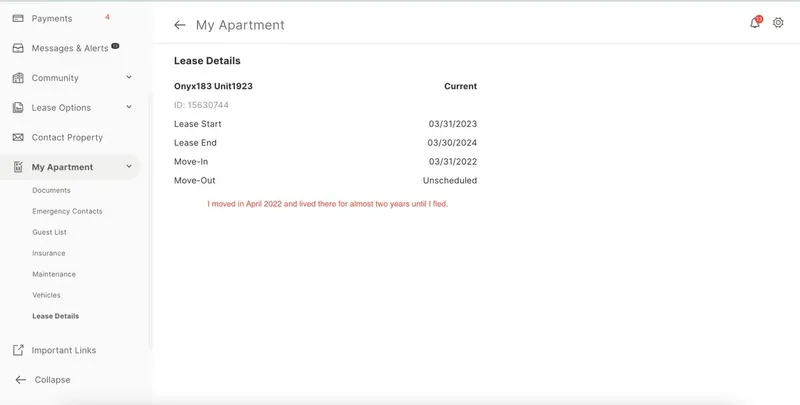
Task: Open Important Links in sidebar
Action: 64,350
